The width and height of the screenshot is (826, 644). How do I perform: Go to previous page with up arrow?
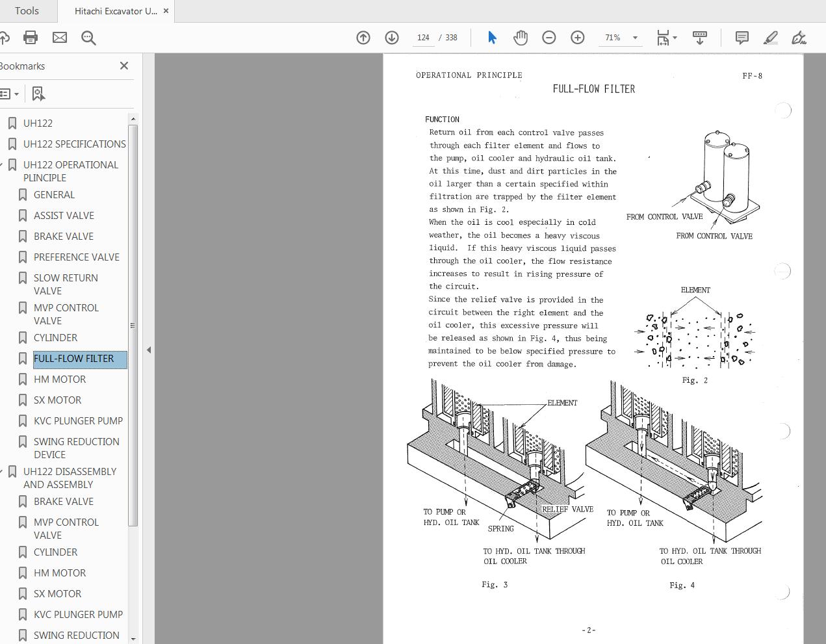(x=363, y=38)
